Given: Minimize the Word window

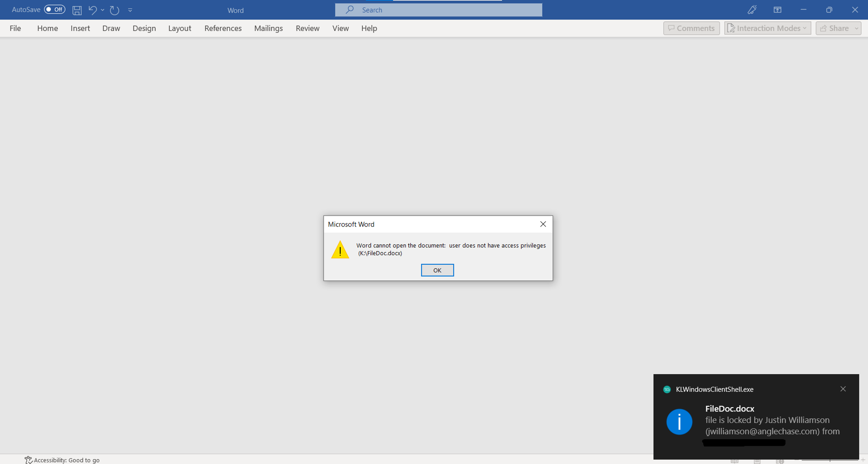Looking at the screenshot, I should tap(803, 10).
